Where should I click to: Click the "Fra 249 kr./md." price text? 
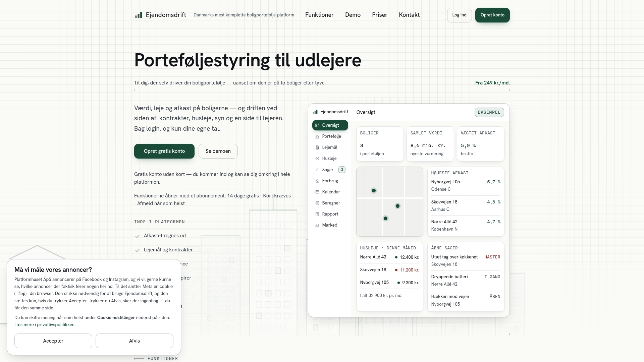pos(492,83)
